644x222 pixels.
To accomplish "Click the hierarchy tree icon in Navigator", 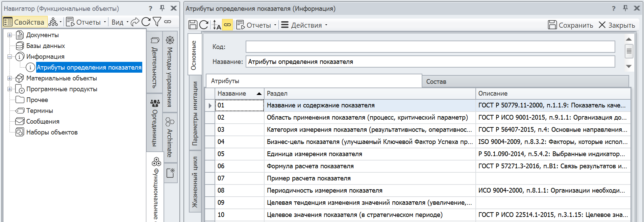I will point(53,22).
